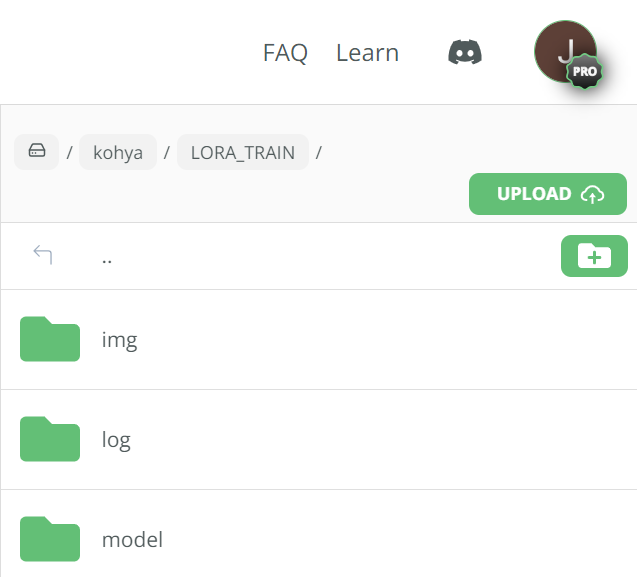Click the create new folder icon

pos(594,256)
